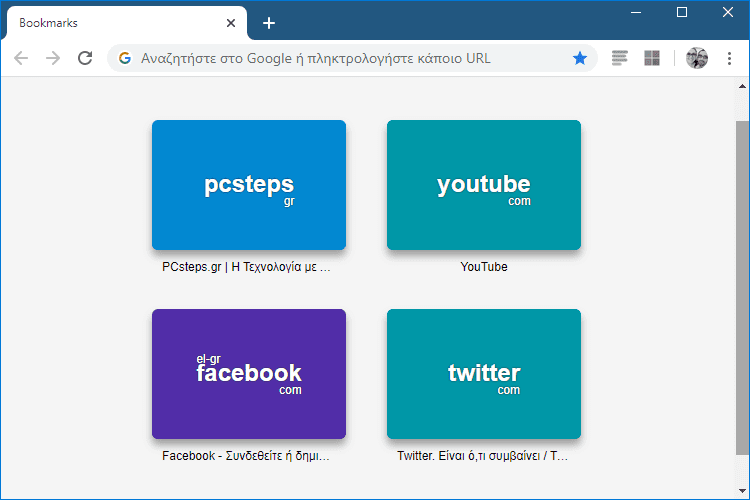Open the youtube.com bookmark tile
750x500 pixels.
coord(484,185)
